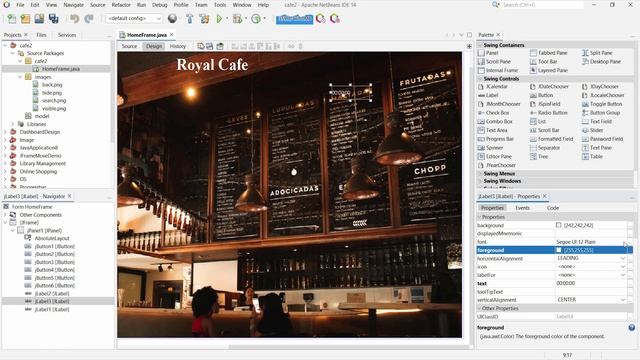Image resolution: width=640 pixels, height=360 pixels.
Task: Run the project with green arrow
Action: (x=219, y=19)
